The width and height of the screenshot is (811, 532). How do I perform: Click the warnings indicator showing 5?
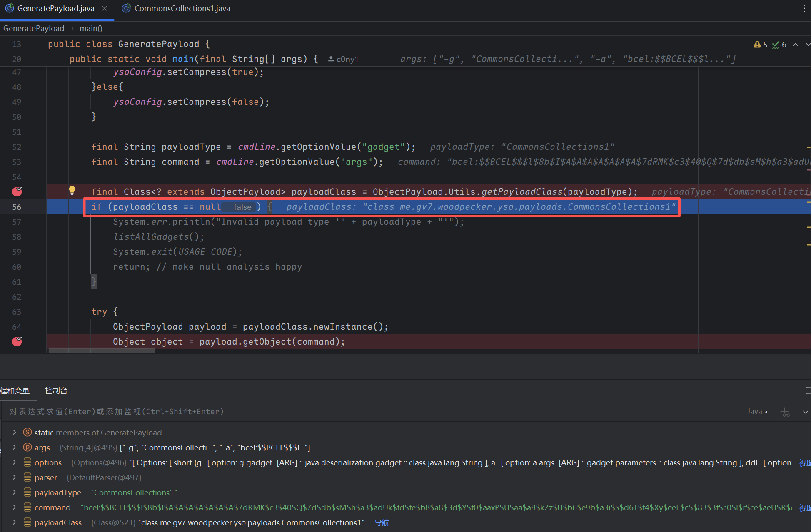click(x=761, y=45)
